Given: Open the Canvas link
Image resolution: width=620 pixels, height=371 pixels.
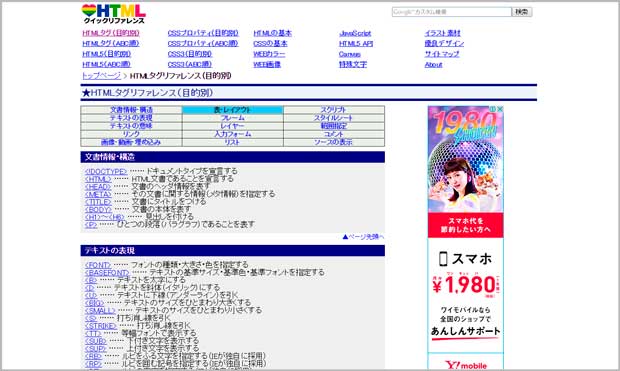Looking at the screenshot, I should click(x=350, y=54).
